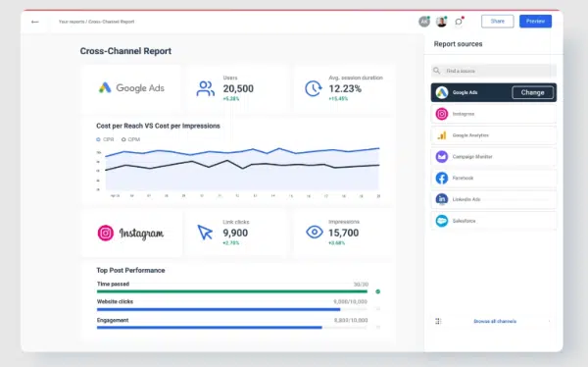Expand the arrow right of Browse all channels

(x=550, y=321)
